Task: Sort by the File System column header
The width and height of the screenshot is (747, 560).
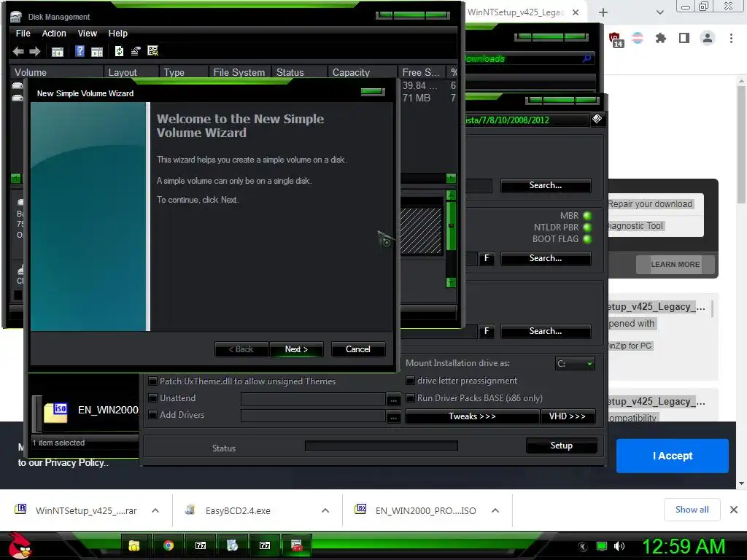Action: coord(240,72)
